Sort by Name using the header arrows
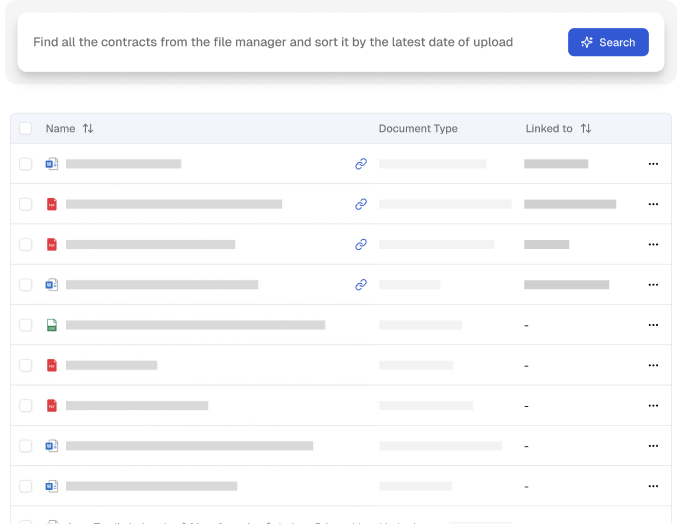682x524 pixels. (x=88, y=128)
